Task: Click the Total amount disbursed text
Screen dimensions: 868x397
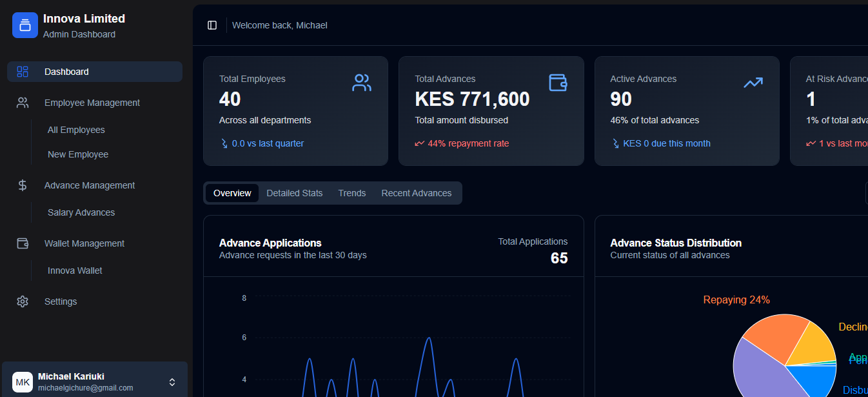Action: click(461, 120)
